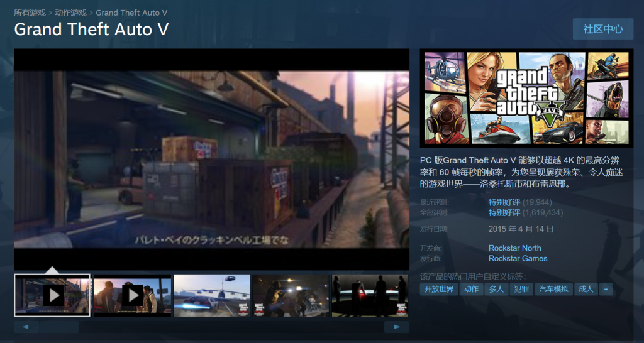Select the 汽车模拟 tag
644x343 pixels.
click(x=553, y=289)
